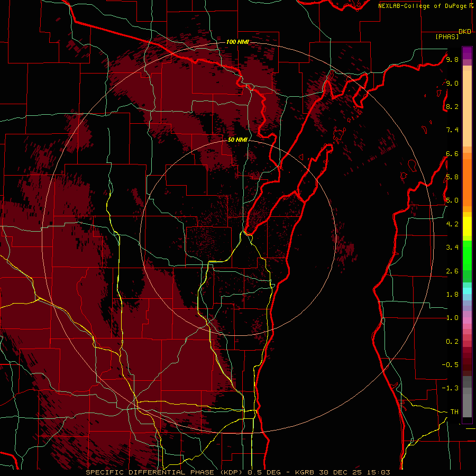Click the NEXLAB-College of DuPage label

click(423, 6)
